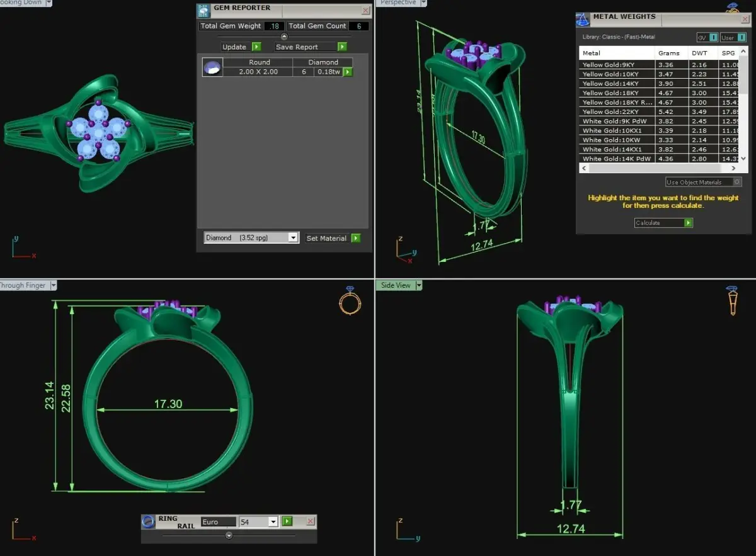Click the ring icon in Perspective viewport corner
The image size is (756, 556).
pyautogui.click(x=733, y=8)
